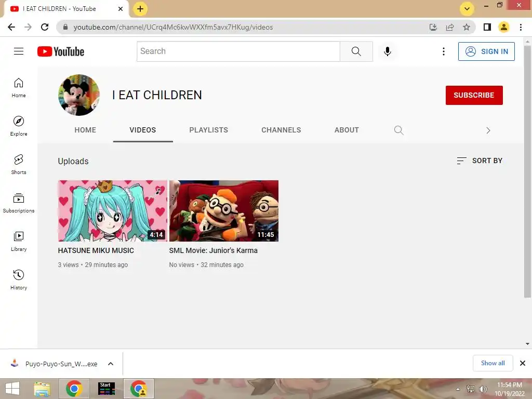Click the channel's Mickey avatar

(x=79, y=95)
